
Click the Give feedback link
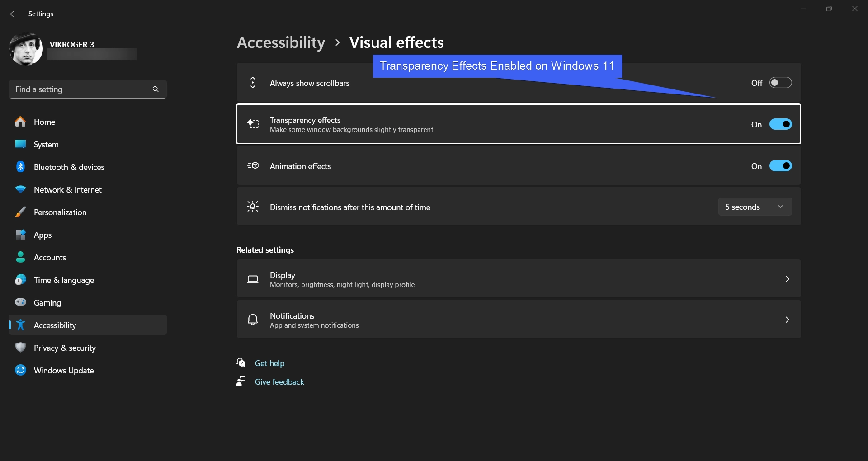click(279, 382)
